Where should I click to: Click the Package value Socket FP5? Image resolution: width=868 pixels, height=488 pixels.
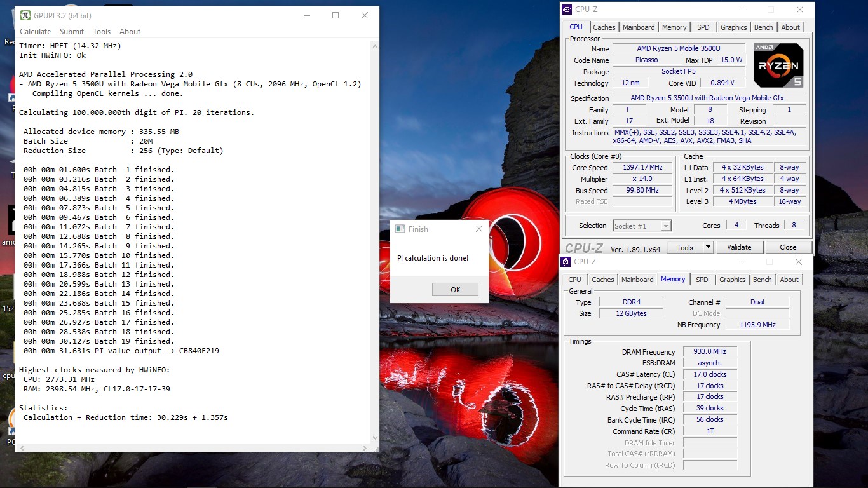point(679,72)
